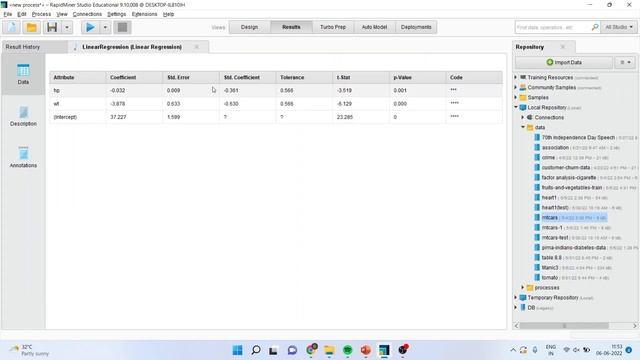Run the process with play button
Image resolution: width=640 pixels, height=360 pixels.
click(x=90, y=27)
